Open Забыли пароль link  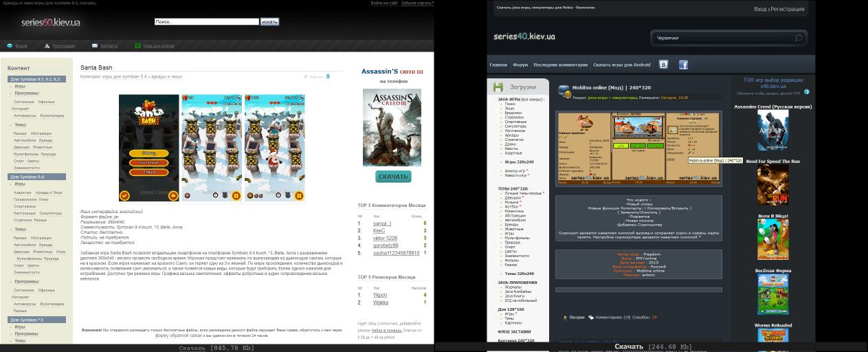click(x=417, y=3)
